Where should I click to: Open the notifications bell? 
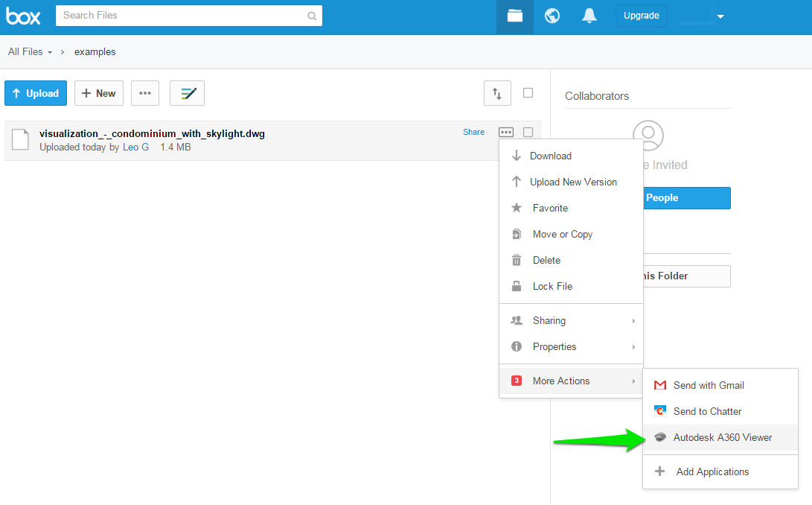589,16
